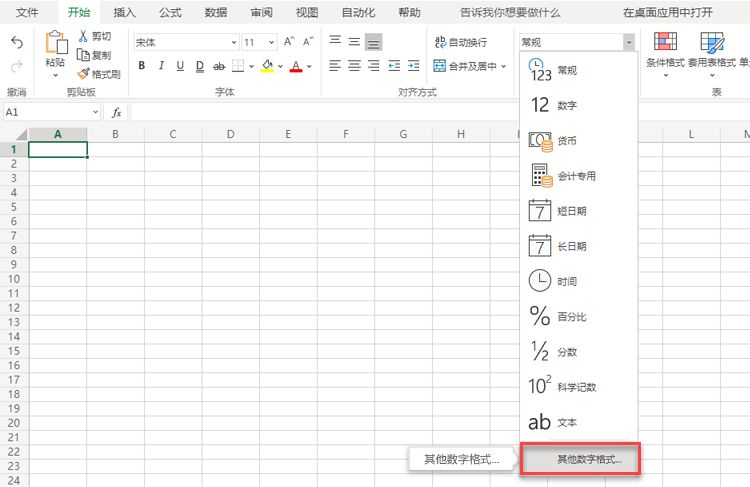Open 套用表格式 table format
This screenshot has width=750, height=487.
pyautogui.click(x=712, y=54)
